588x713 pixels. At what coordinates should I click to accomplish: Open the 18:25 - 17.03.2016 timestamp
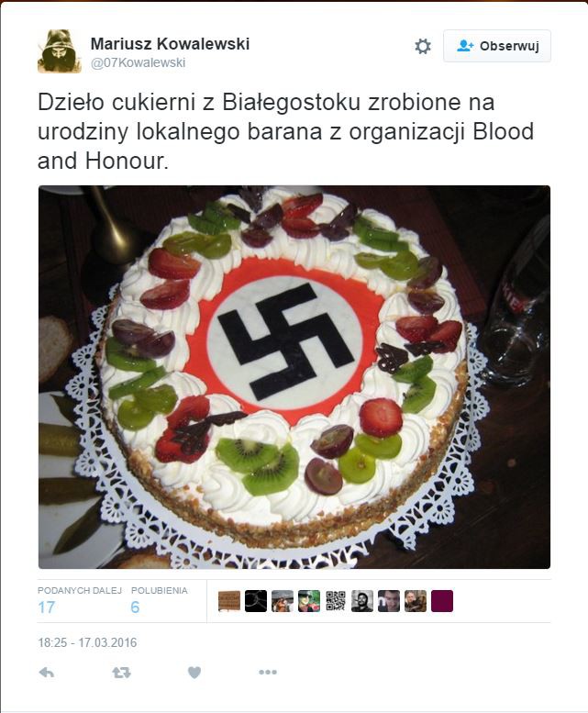pos(87,642)
